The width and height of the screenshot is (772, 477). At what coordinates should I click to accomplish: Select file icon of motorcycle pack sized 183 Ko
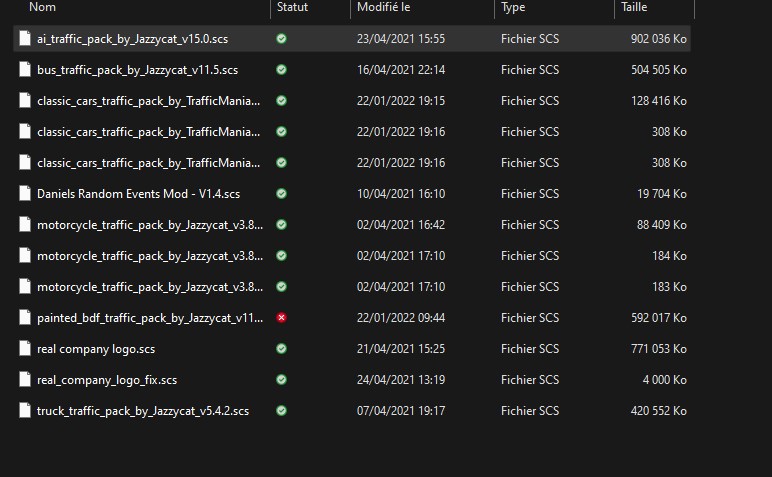pyautogui.click(x=25, y=286)
